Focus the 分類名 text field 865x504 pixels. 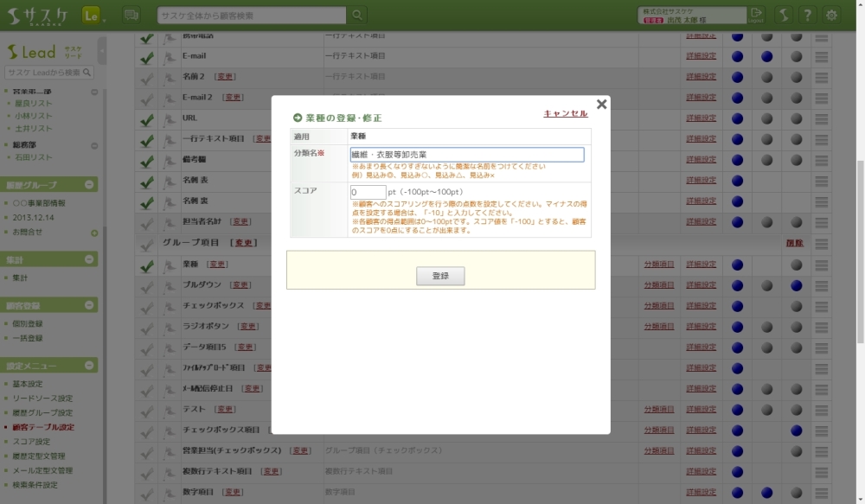coord(466,155)
